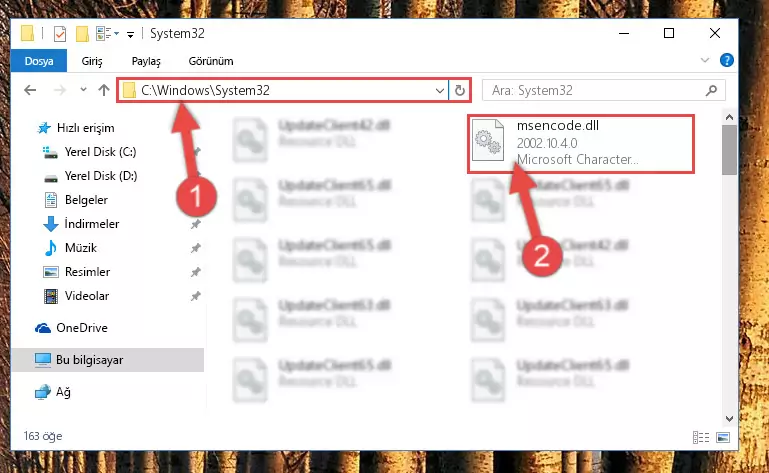This screenshot has width=769, height=473.
Task: Open the Dosya menu
Action: [39, 61]
